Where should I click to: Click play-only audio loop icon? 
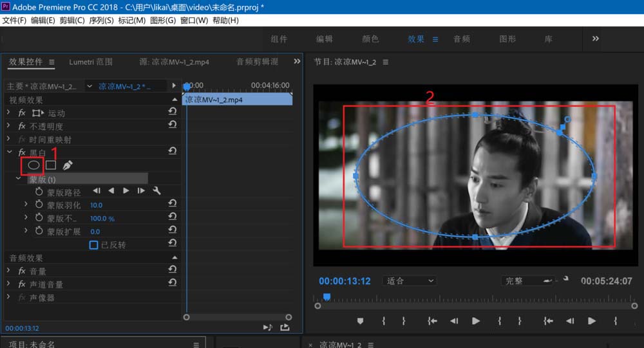coord(267,327)
